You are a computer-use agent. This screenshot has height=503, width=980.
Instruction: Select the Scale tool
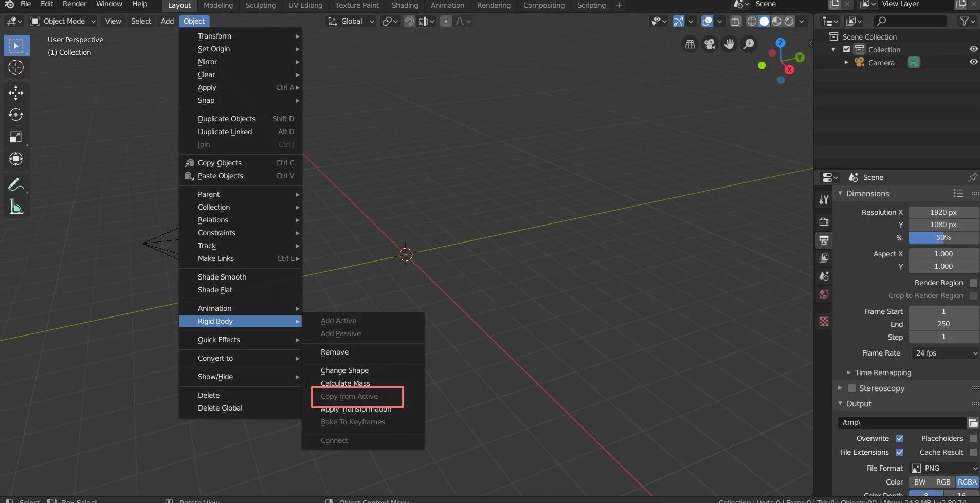tap(16, 137)
